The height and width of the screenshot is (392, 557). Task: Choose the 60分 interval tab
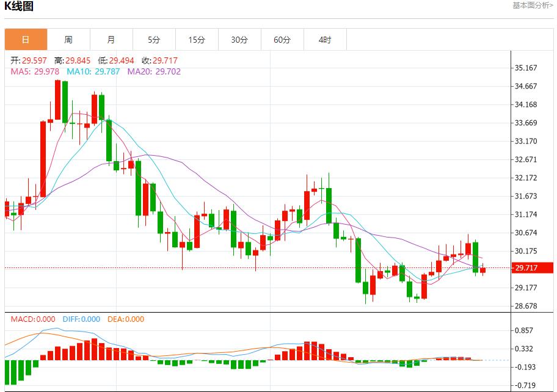[282, 40]
